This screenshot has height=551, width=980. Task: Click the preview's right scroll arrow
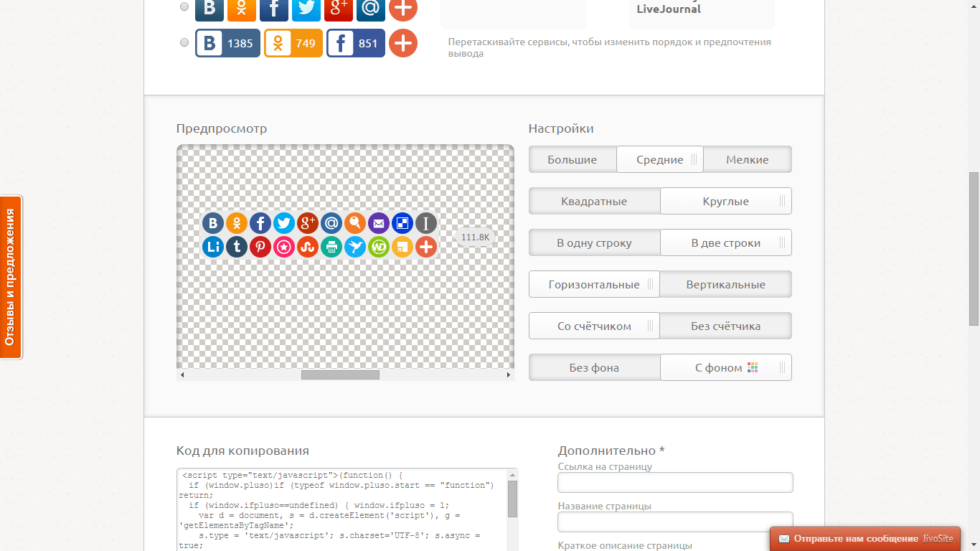pyautogui.click(x=509, y=375)
